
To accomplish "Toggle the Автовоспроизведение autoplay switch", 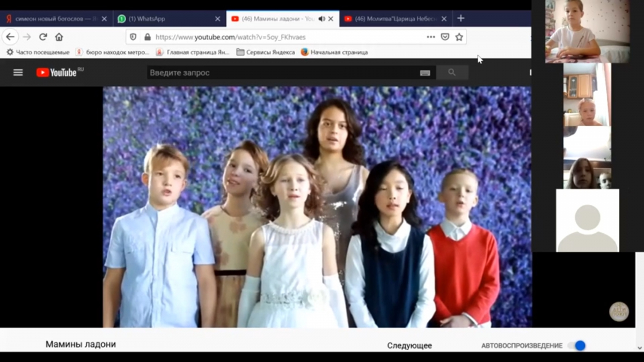I will (577, 345).
